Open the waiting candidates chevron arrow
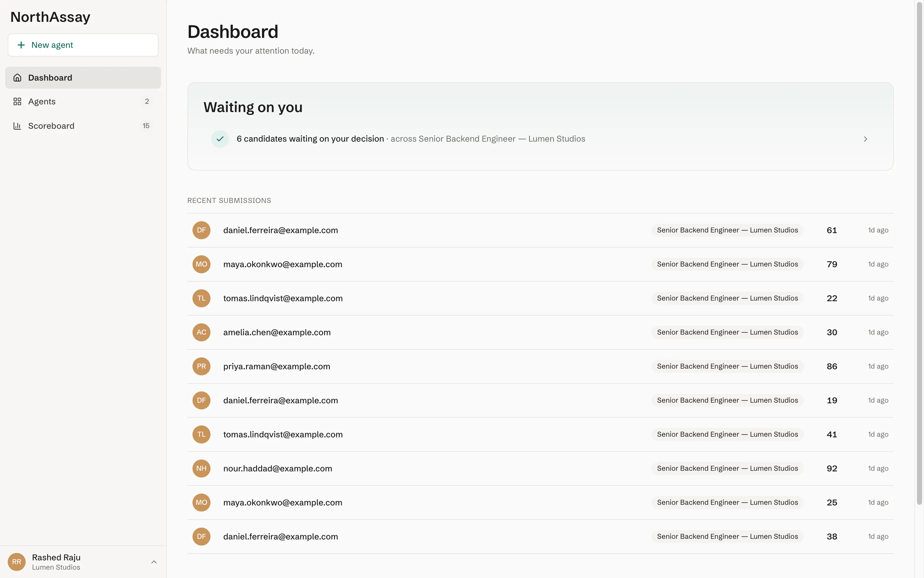This screenshot has width=924, height=578. tap(865, 139)
